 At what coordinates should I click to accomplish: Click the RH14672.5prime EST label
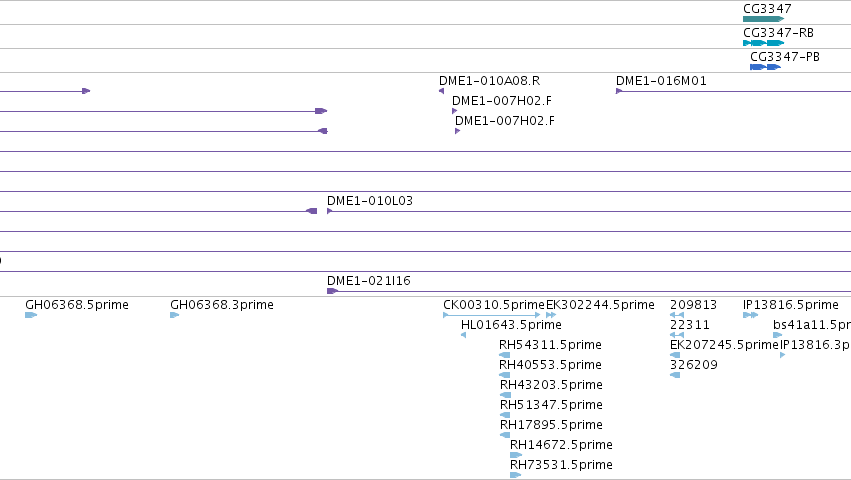pyautogui.click(x=561, y=445)
